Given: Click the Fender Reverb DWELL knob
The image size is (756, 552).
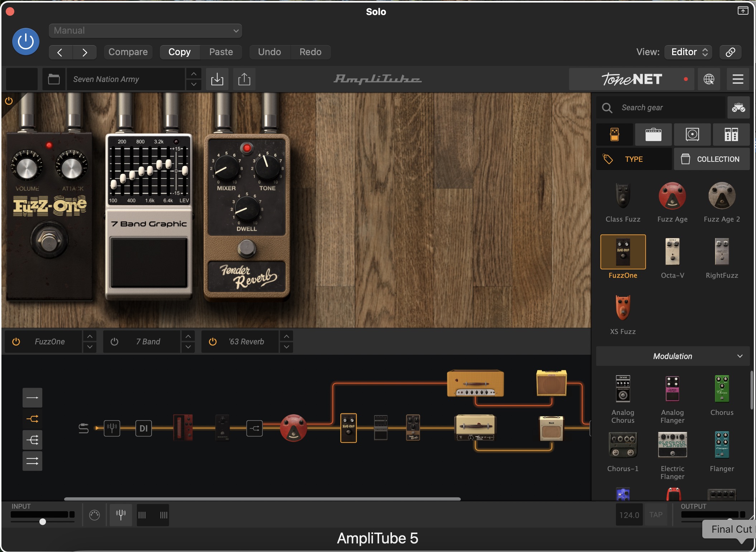Looking at the screenshot, I should tap(247, 209).
